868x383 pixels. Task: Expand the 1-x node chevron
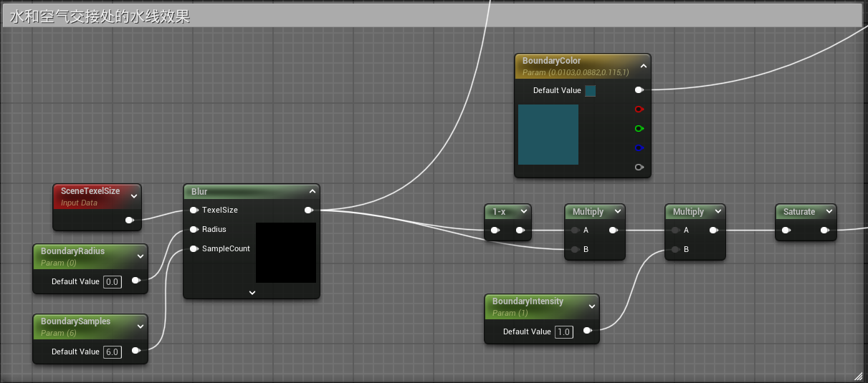pos(524,212)
